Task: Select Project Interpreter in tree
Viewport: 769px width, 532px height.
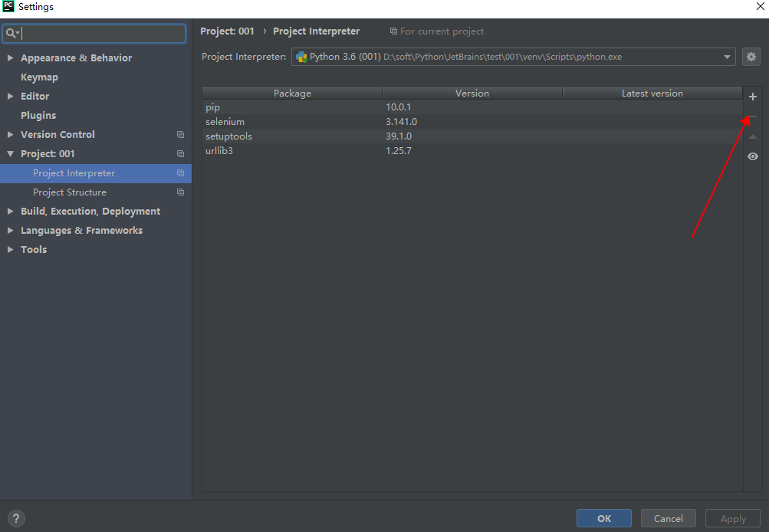Action: [96, 173]
